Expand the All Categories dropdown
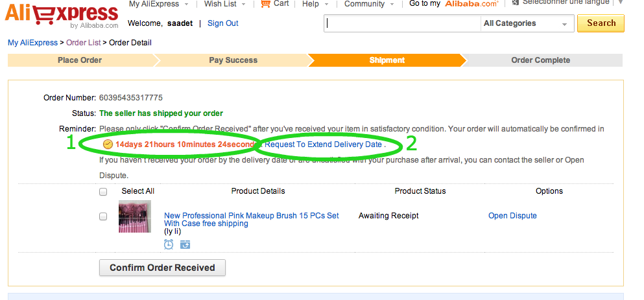 coord(526,23)
